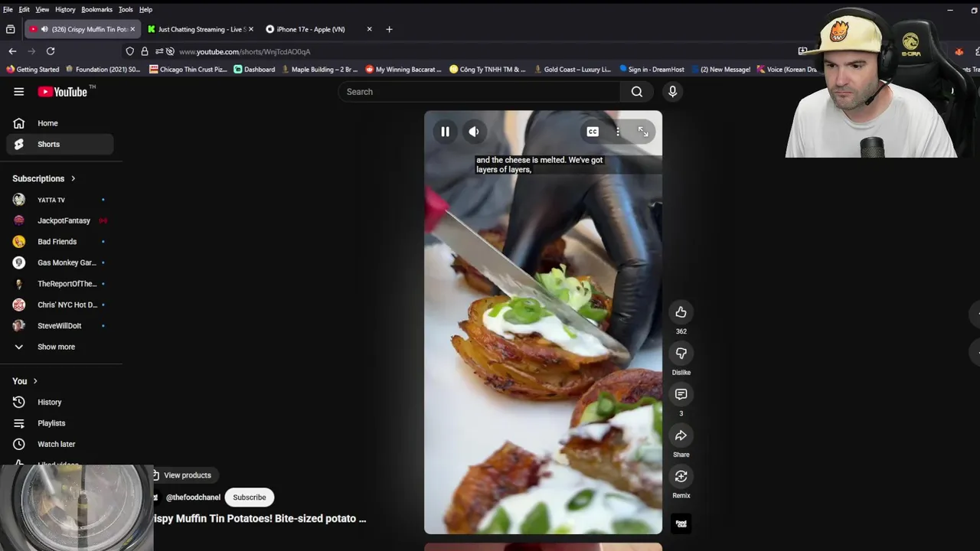Viewport: 980px width, 551px height.
Task: Like this Short with thumbs up
Action: pyautogui.click(x=681, y=311)
